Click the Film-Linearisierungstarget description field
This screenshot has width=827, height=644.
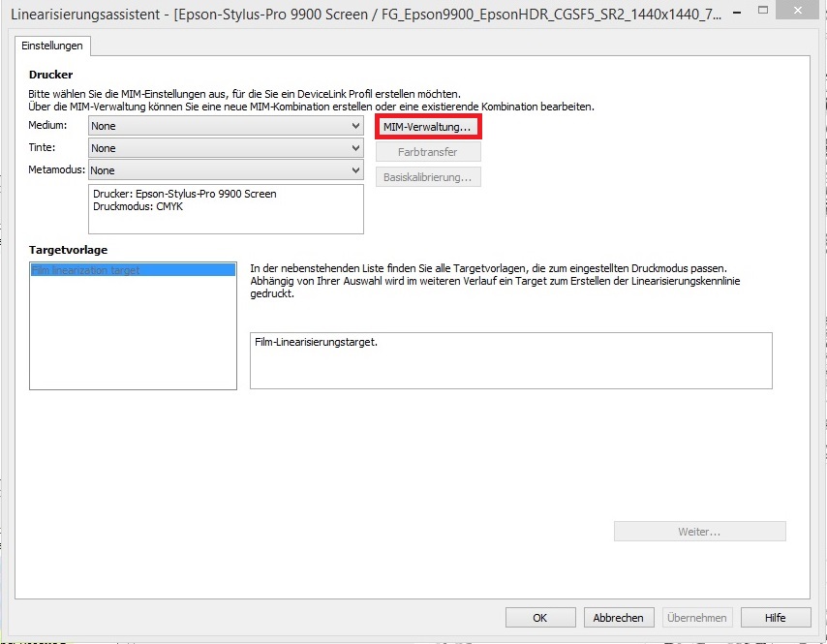(510, 360)
